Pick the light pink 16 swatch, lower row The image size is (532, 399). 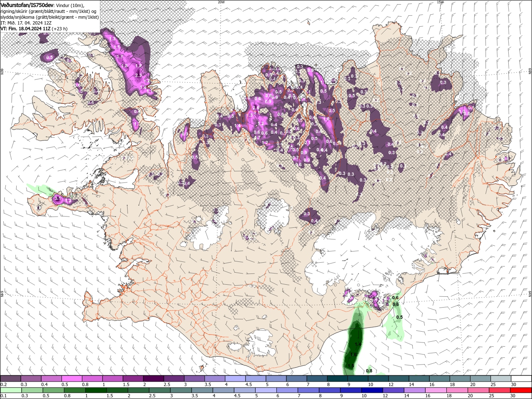[x=436, y=390]
